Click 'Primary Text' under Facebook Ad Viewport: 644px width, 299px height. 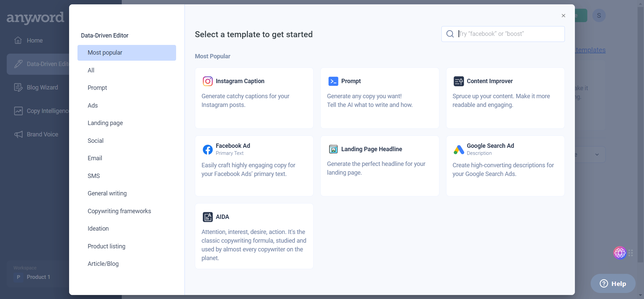[229, 153]
